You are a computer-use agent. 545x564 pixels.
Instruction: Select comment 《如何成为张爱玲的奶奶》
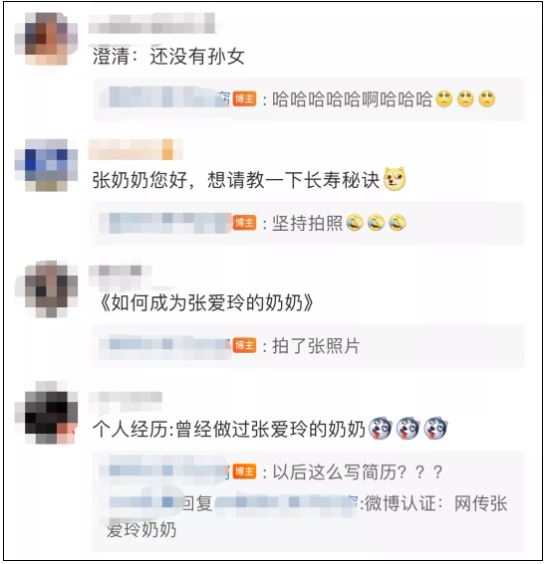tap(206, 303)
